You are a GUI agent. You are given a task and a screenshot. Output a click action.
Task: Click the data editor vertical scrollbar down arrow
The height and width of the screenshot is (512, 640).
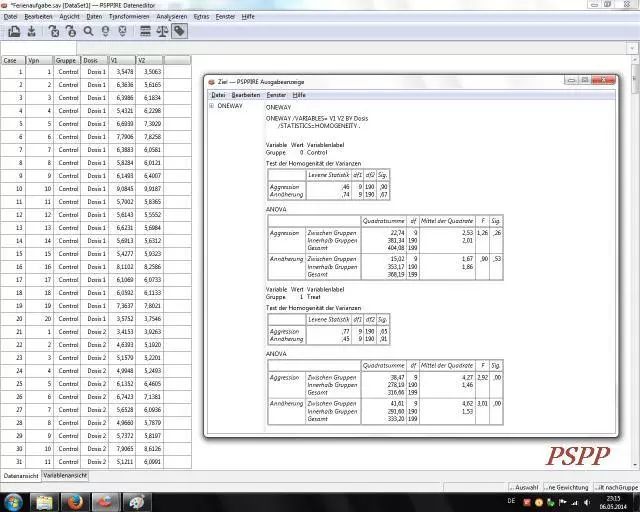coord(636,465)
